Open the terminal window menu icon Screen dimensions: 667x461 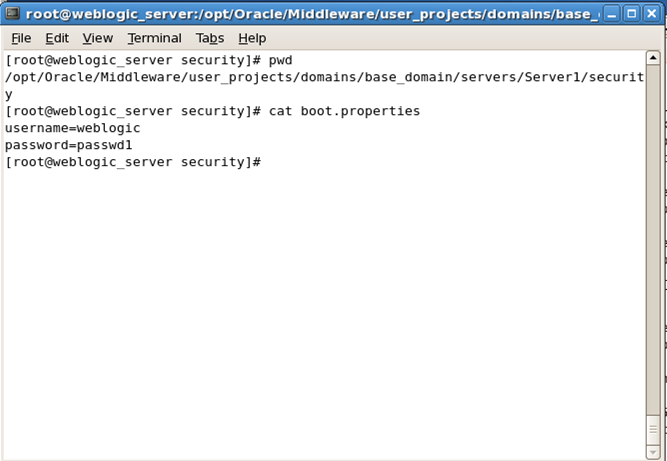[12, 14]
